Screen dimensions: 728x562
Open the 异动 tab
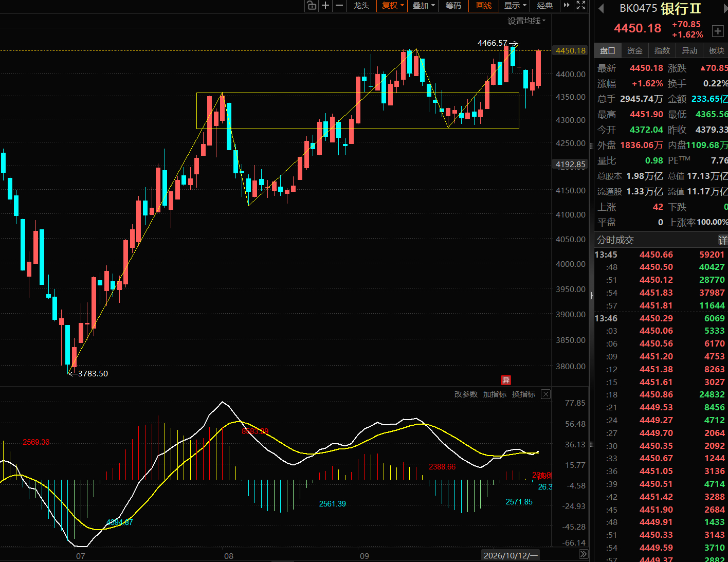point(689,50)
